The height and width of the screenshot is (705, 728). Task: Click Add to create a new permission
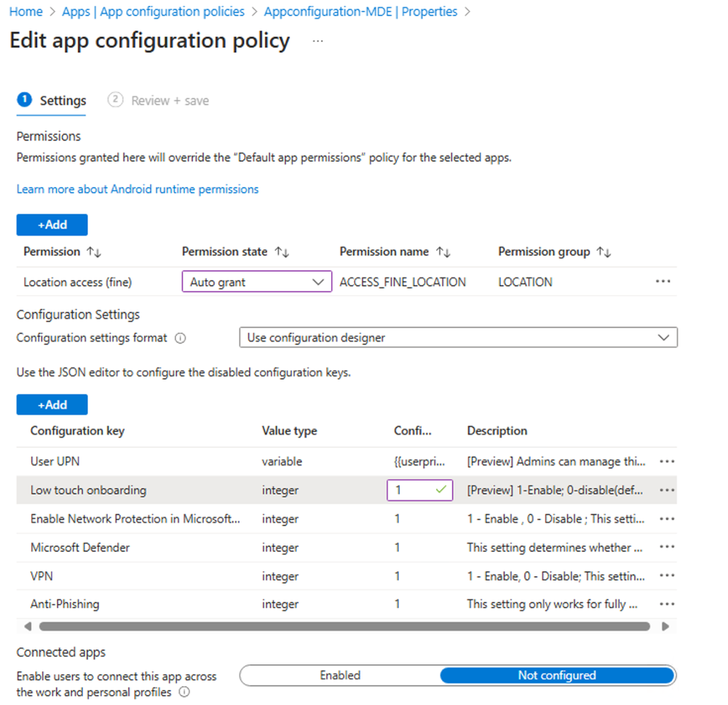pos(52,224)
